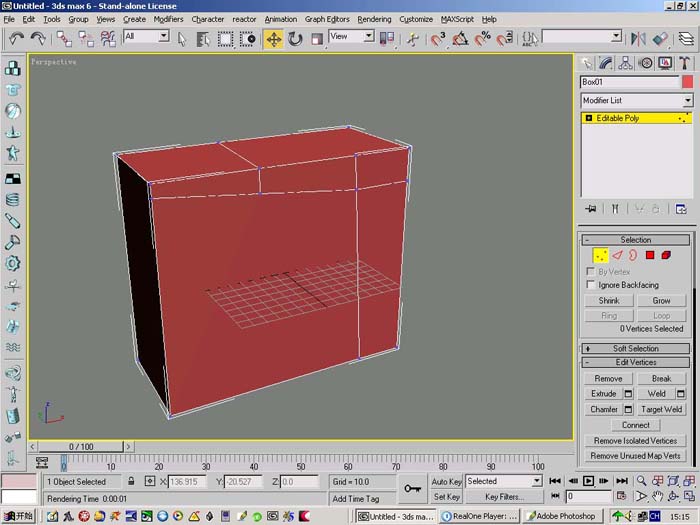The height and width of the screenshot is (525, 700).
Task: Click the Undo arrow in toolbar
Action: (17, 39)
